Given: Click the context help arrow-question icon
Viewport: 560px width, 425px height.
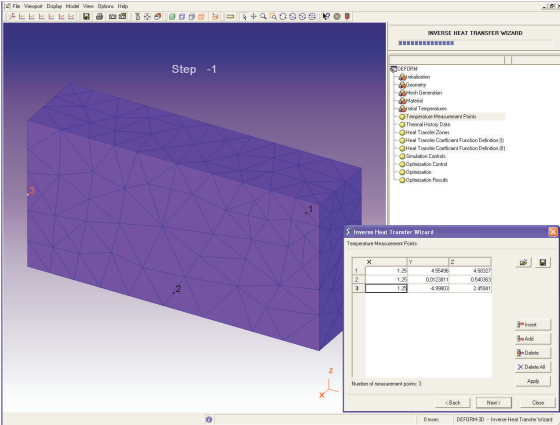Looking at the screenshot, I should point(326,16).
